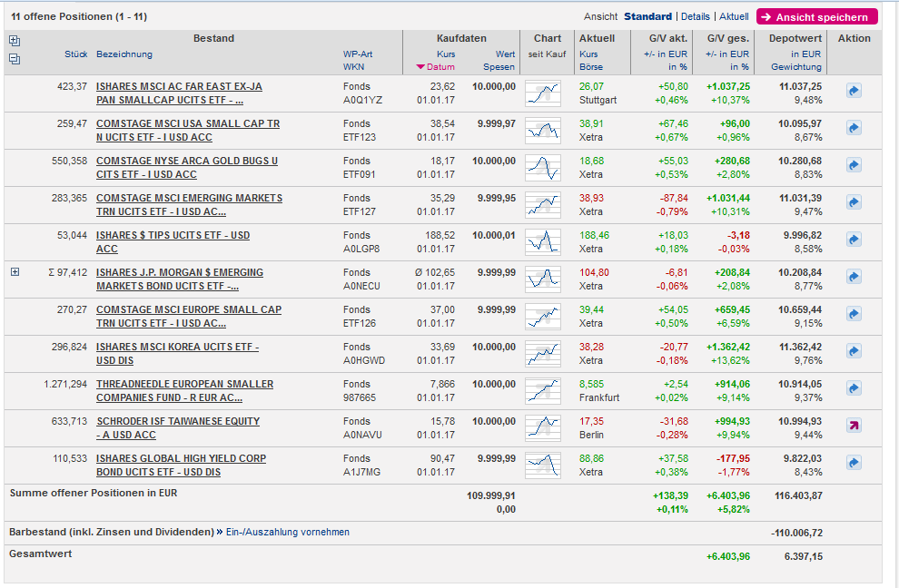The height and width of the screenshot is (588, 899).
Task: Click action icon for Threadneedle European Smaller Companies
Action: 854,388
